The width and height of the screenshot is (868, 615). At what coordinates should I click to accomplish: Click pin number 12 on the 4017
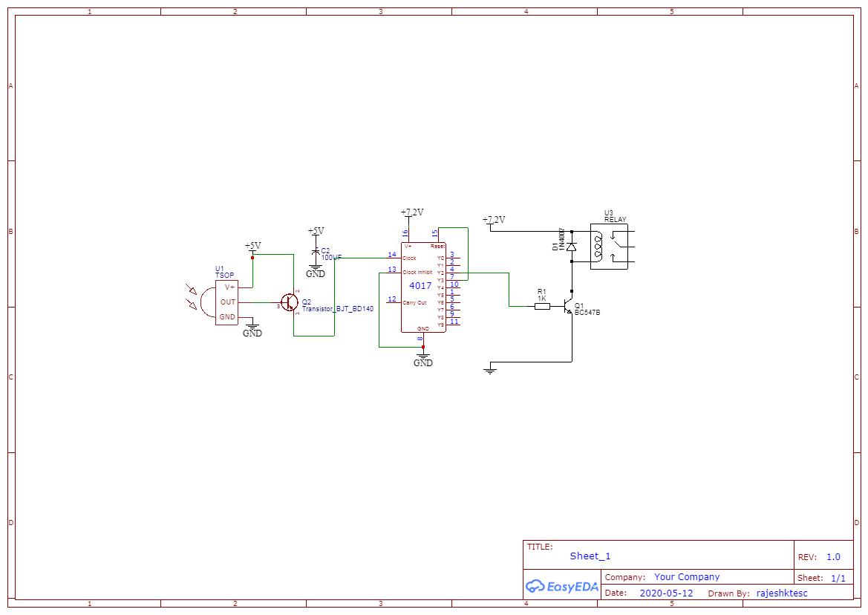(392, 299)
